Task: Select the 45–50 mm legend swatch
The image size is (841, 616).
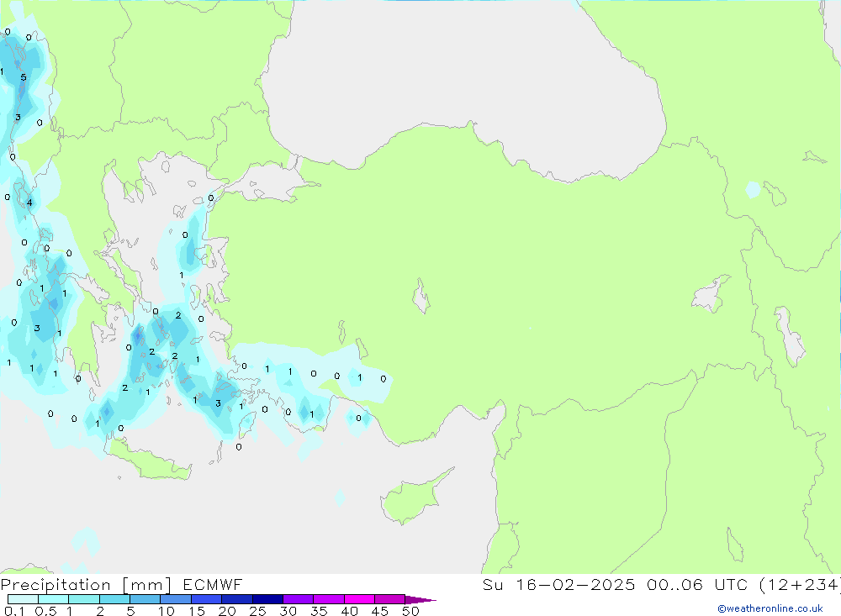Action: click(389, 599)
